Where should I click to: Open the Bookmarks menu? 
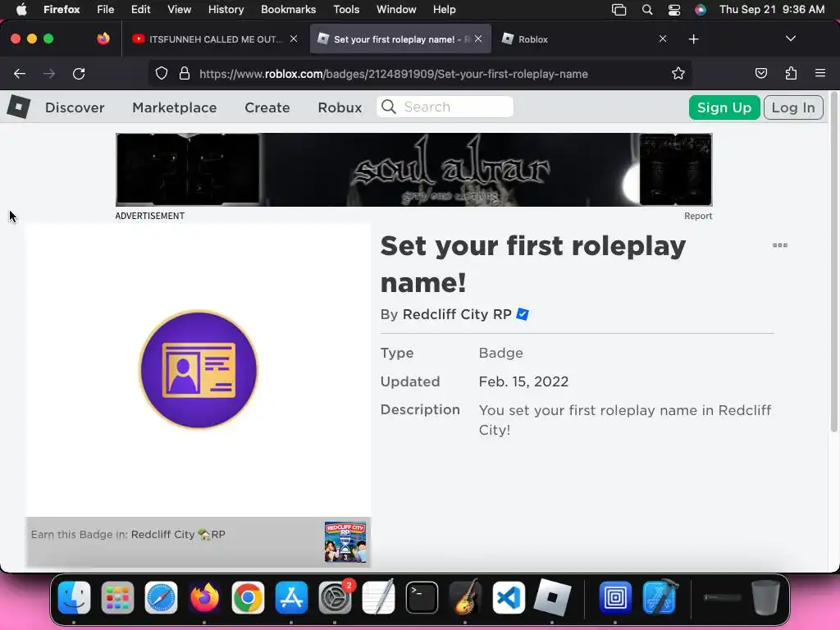point(288,10)
